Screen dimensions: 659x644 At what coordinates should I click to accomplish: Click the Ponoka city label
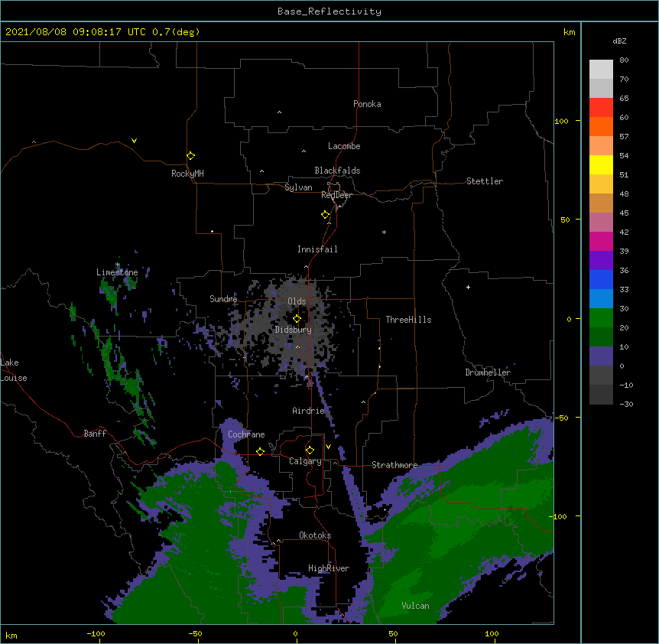[367, 104]
